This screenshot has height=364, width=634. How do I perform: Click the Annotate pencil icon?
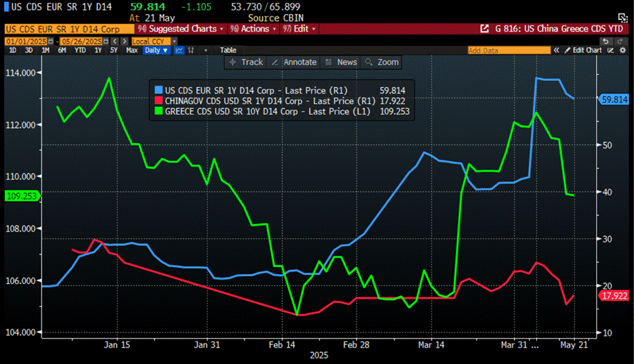(x=275, y=63)
